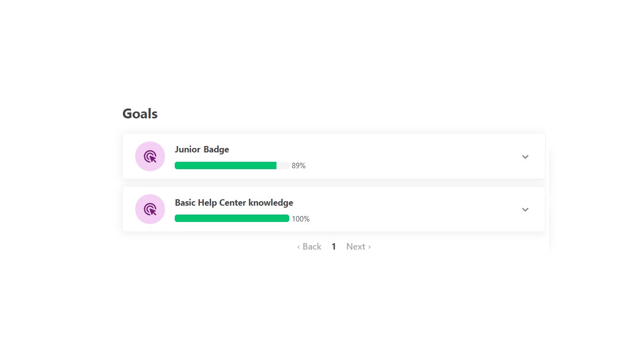This screenshot has height=364, width=625.
Task: Select the Basic Help Center knowledge card
Action: click(x=334, y=209)
